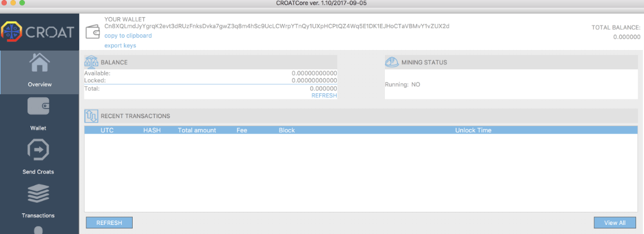Click the RECENT TRANSACTIONS heading

click(135, 116)
